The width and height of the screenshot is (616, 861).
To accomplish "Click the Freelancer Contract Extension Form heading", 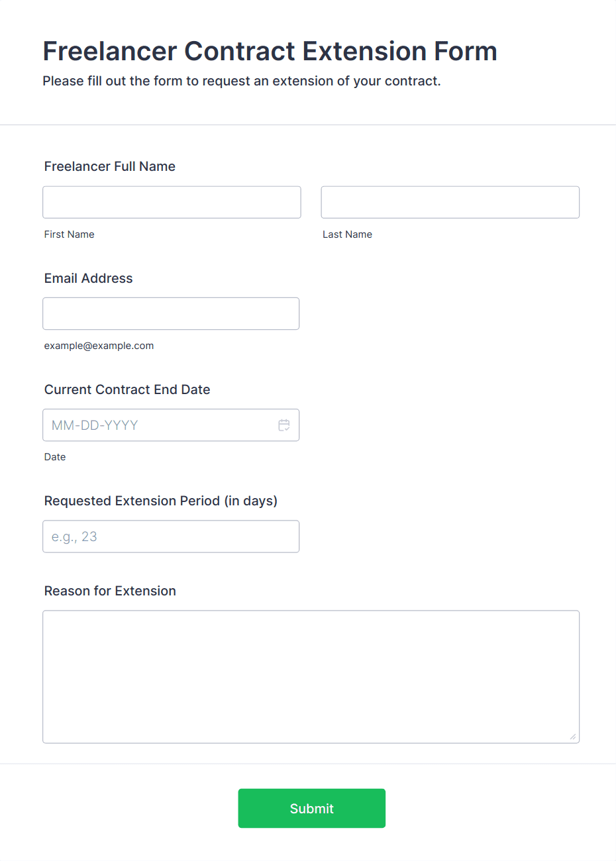I will (x=270, y=51).
